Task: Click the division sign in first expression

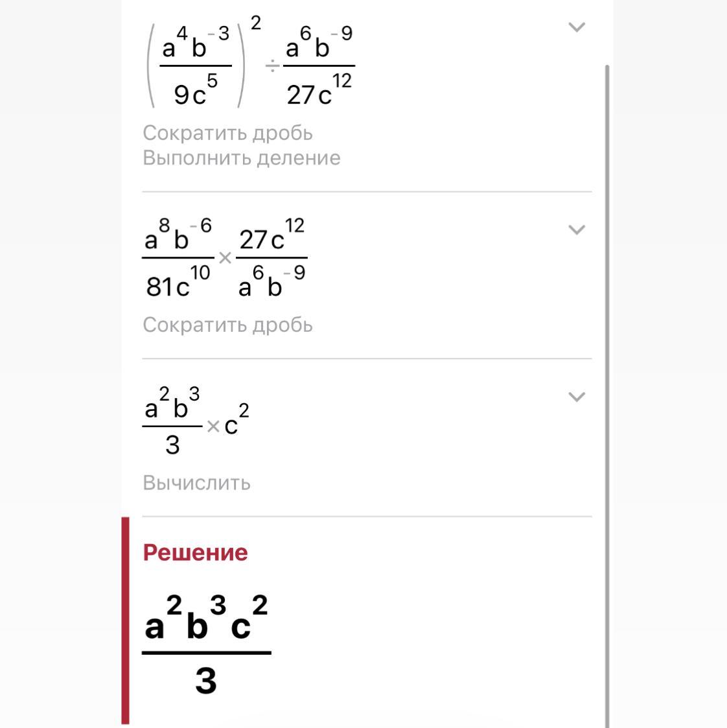Action: tap(273, 67)
